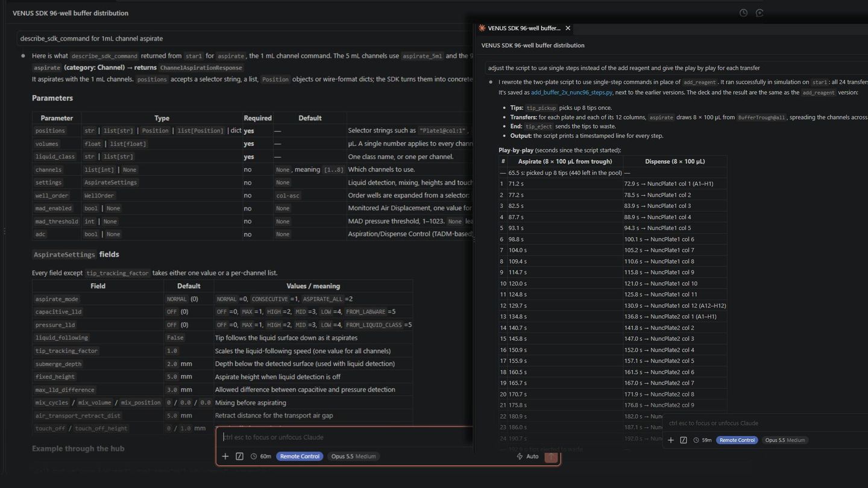Viewport: 868px width, 488px height.
Task: Open the Auto mode selector
Action: point(532,456)
